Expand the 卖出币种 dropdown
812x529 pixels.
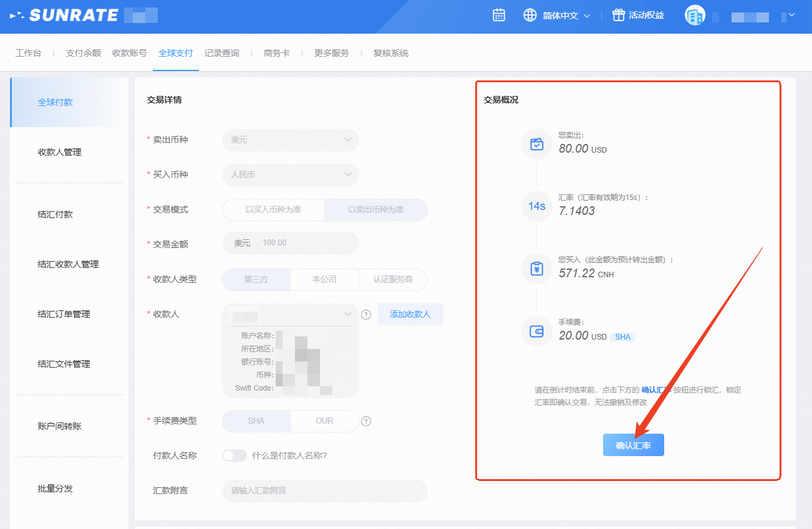tap(291, 140)
